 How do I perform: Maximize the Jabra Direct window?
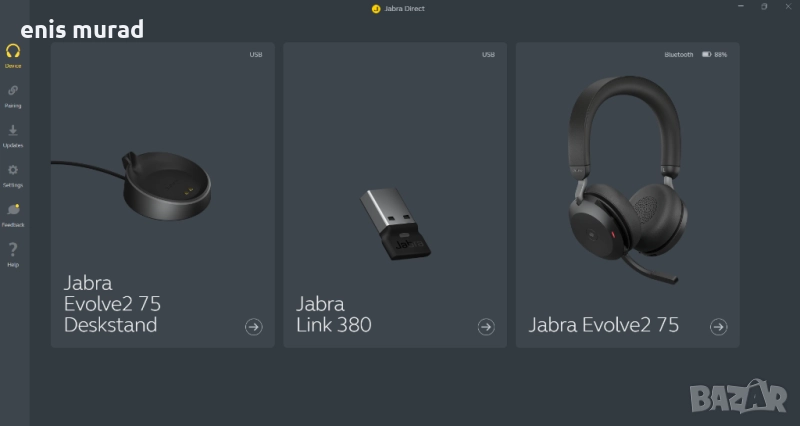pyautogui.click(x=764, y=7)
